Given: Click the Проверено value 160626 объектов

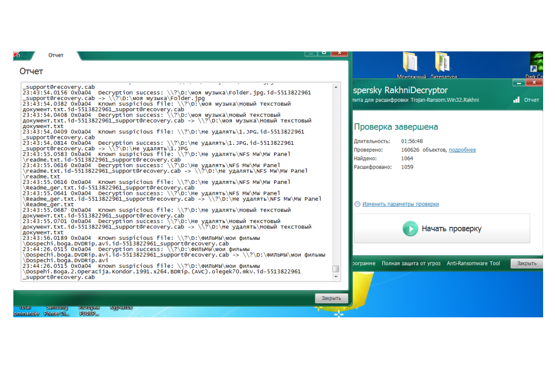Looking at the screenshot, I should (424, 150).
